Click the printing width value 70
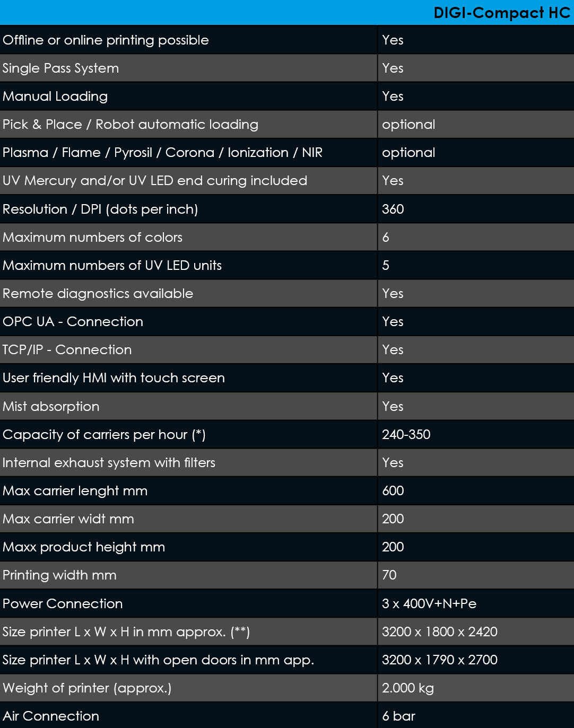This screenshot has width=574, height=728. click(389, 575)
